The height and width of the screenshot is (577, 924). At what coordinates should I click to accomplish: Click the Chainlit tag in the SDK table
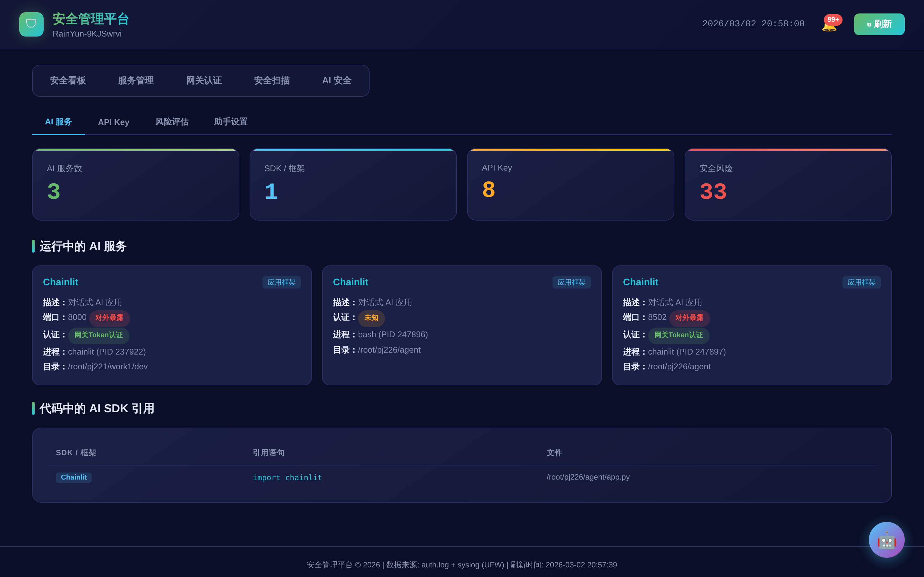(x=74, y=477)
